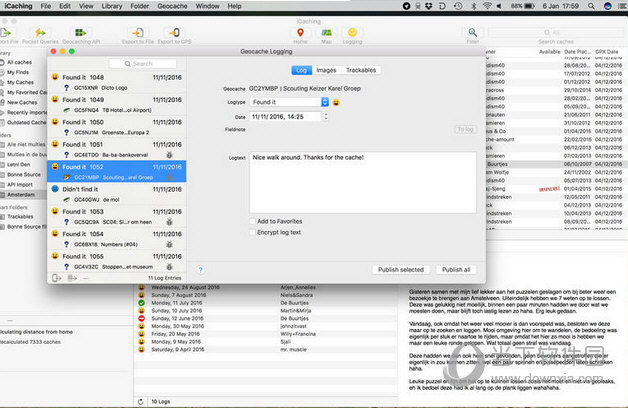This screenshot has height=408, width=628.
Task: Click the bug trackable icon on Found it 1051
Action: 169,155
